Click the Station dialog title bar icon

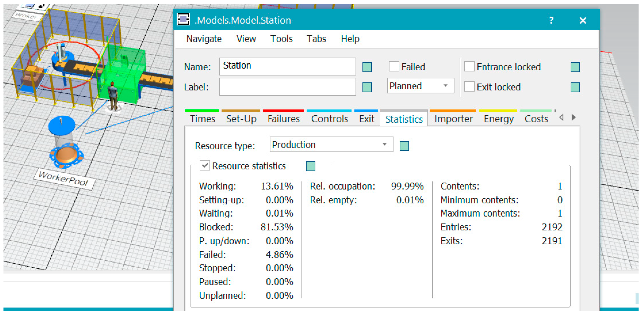pyautogui.click(x=183, y=20)
